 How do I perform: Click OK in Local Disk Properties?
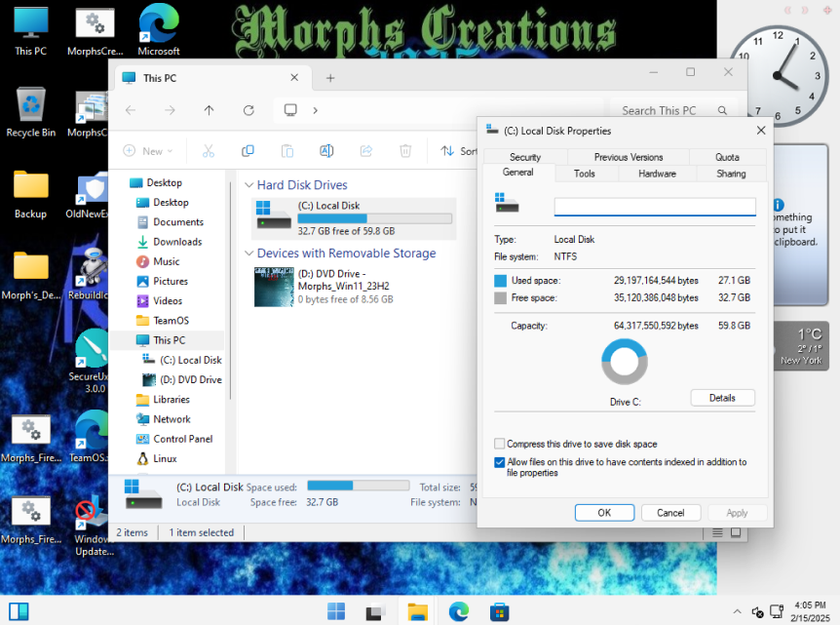click(604, 513)
